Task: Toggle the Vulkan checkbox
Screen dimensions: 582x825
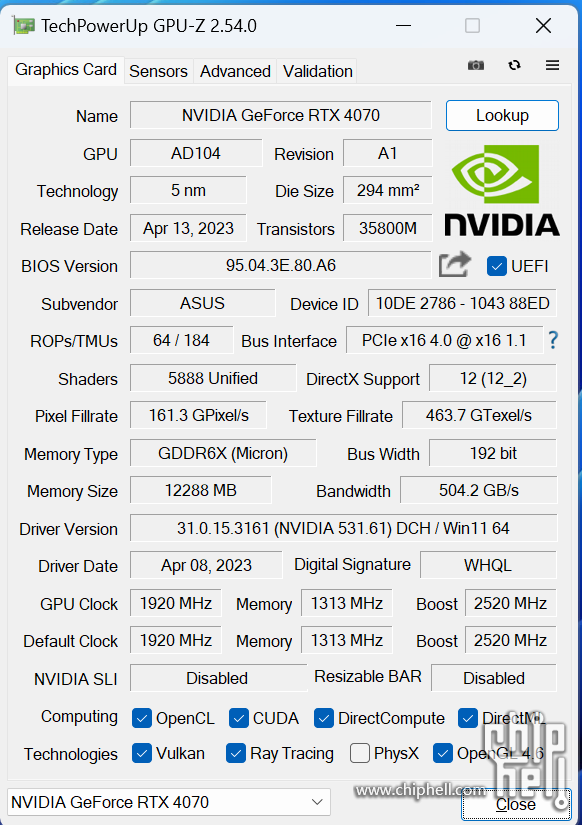Action: [x=142, y=753]
